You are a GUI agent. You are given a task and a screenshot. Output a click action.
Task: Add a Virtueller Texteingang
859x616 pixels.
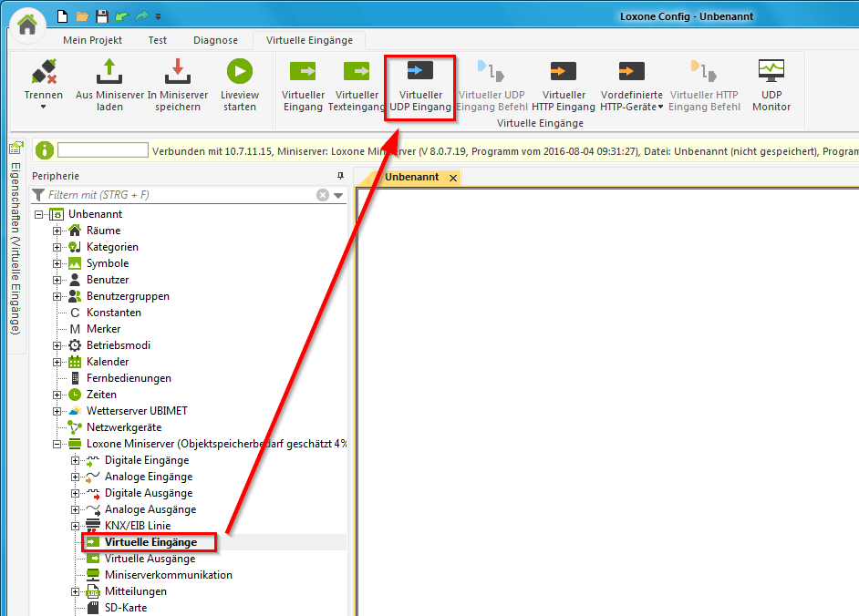[x=357, y=72]
